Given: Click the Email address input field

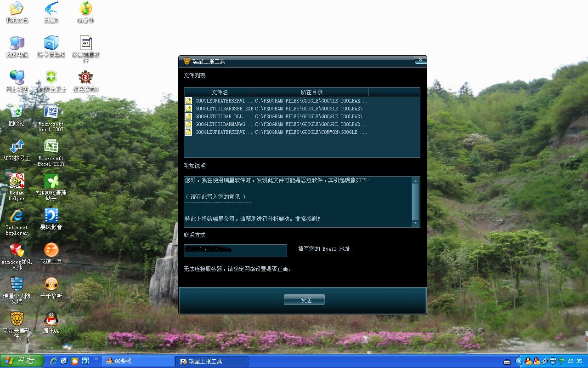Looking at the screenshot, I should (x=235, y=251).
